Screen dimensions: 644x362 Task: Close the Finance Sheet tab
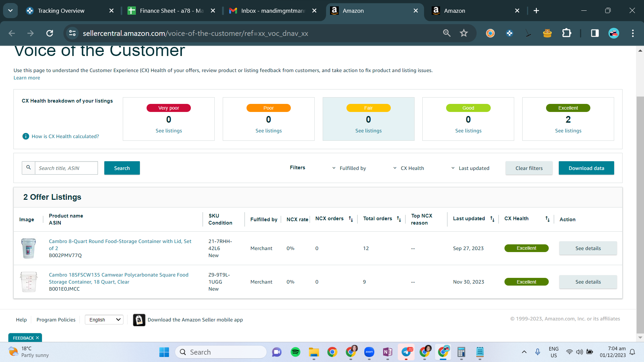213,11
